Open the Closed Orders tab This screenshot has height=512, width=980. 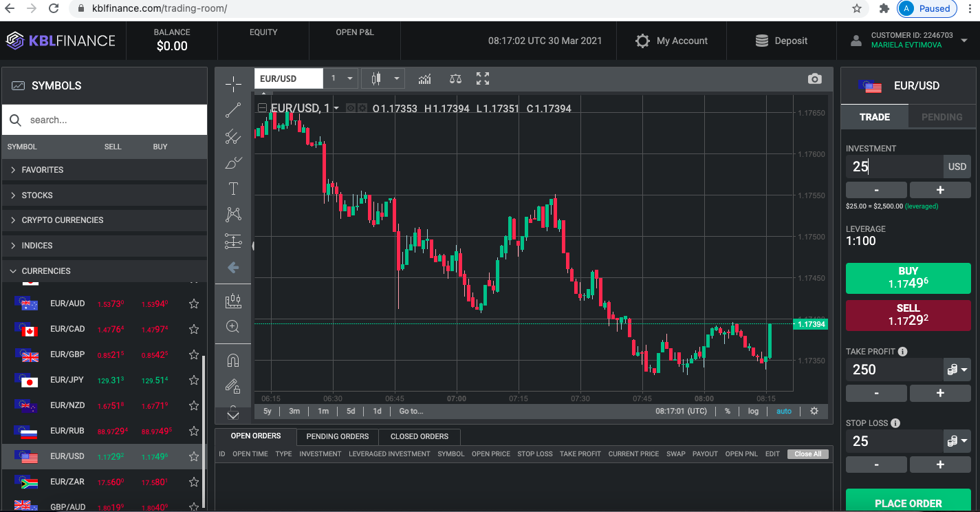coord(420,436)
